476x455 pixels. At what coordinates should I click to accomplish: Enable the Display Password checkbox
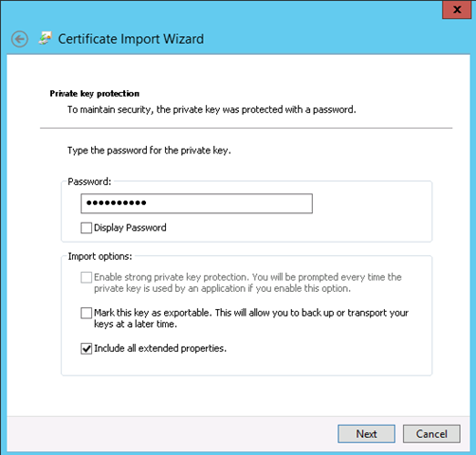tap(86, 227)
